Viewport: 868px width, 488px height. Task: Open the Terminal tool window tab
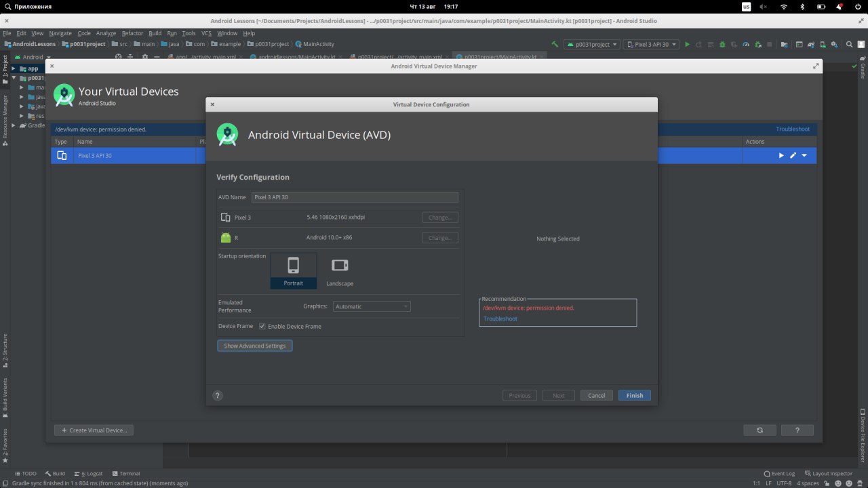(x=126, y=474)
